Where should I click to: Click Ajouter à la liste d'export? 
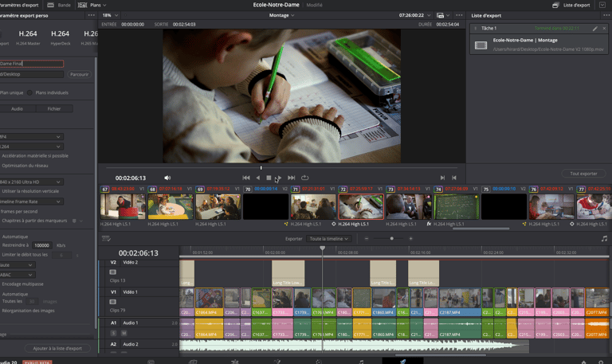pos(57,348)
